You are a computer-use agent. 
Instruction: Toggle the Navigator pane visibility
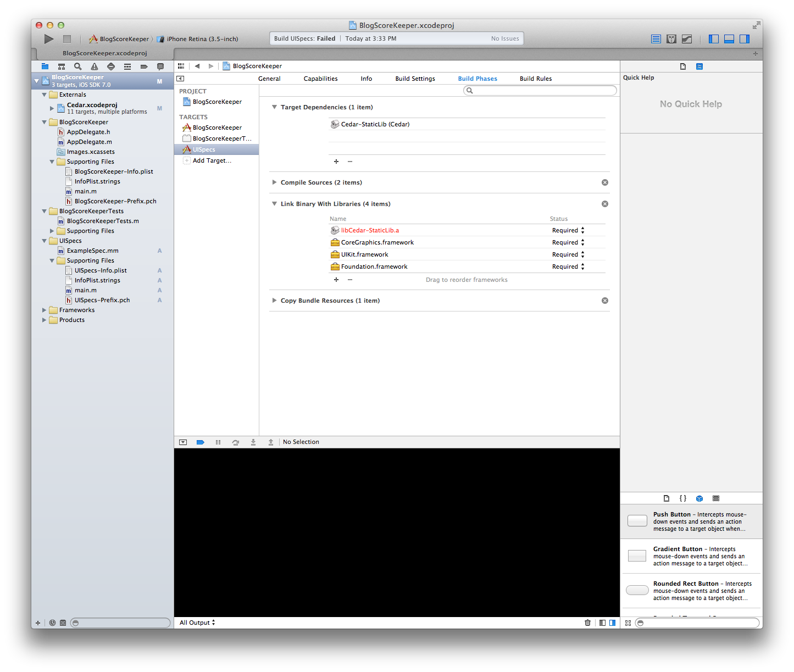click(x=714, y=39)
